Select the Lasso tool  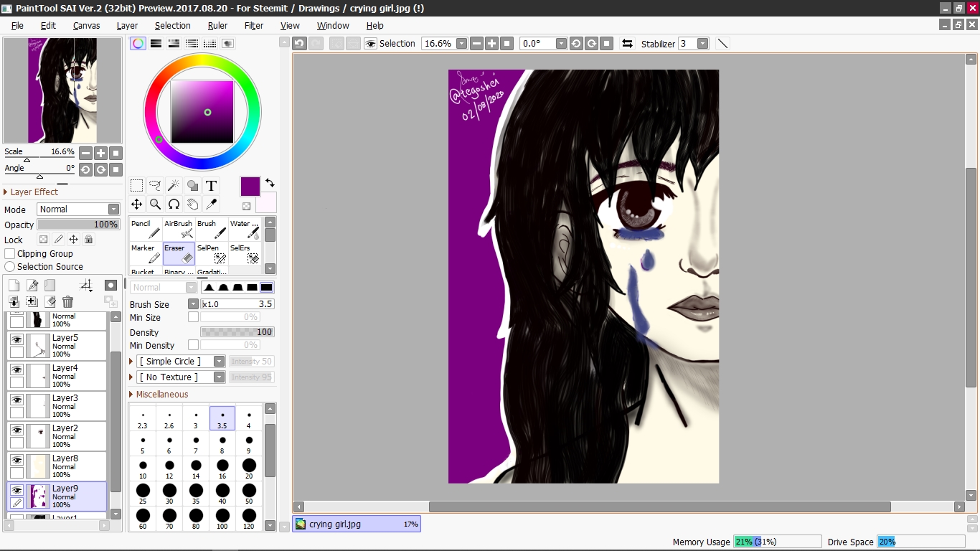point(155,186)
